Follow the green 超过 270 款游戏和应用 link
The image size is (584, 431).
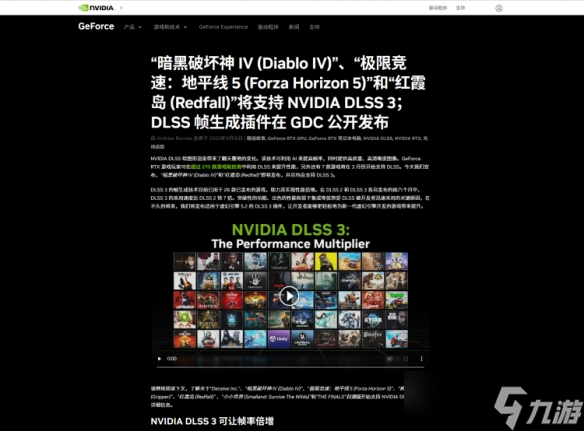[216, 167]
